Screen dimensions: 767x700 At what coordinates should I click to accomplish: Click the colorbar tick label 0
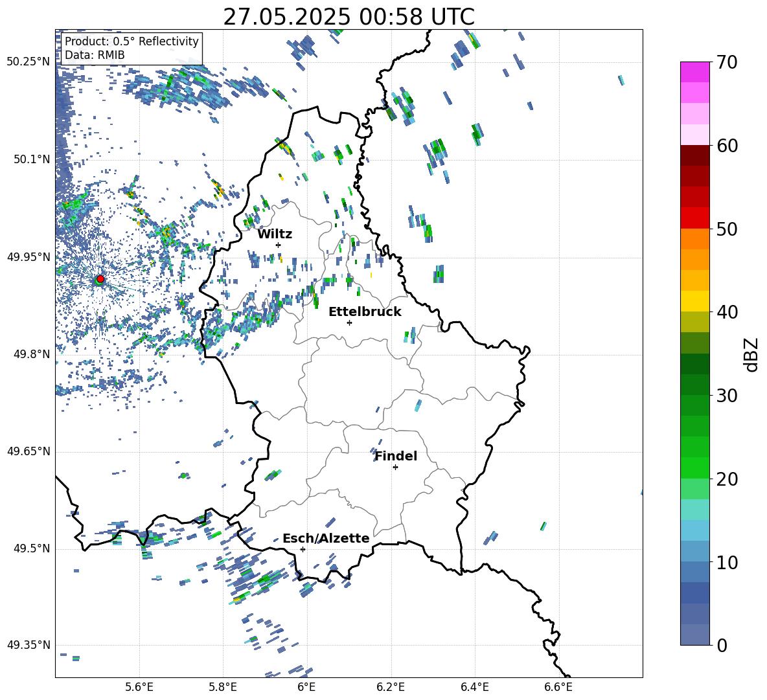[x=721, y=645]
